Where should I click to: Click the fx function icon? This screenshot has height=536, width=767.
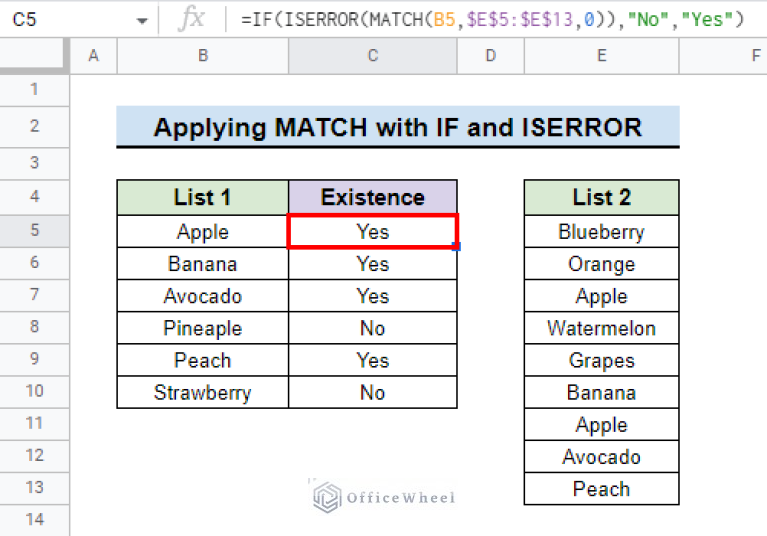(x=190, y=19)
